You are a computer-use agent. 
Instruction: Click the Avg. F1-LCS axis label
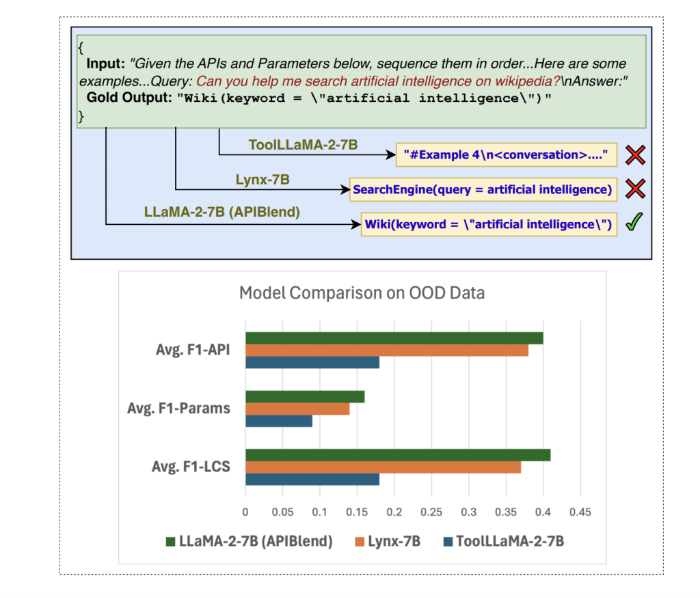191,466
